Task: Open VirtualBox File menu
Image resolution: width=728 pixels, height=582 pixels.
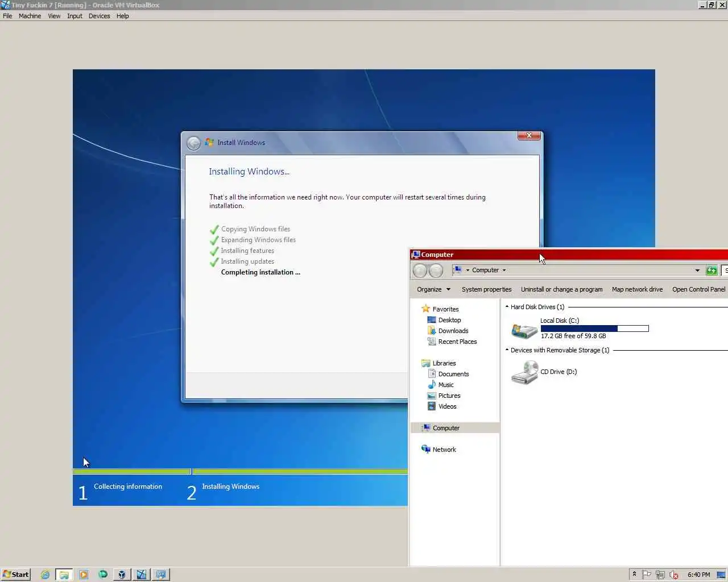Action: 7,16
